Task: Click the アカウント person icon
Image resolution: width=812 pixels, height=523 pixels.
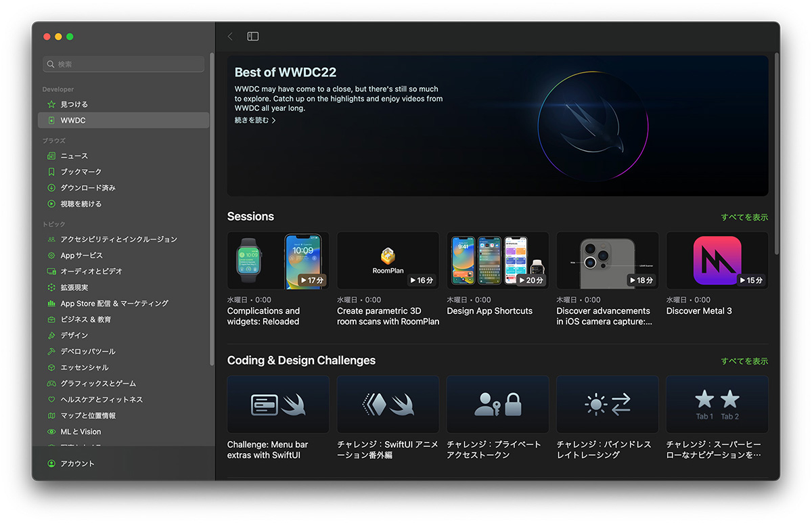Action: click(x=51, y=463)
